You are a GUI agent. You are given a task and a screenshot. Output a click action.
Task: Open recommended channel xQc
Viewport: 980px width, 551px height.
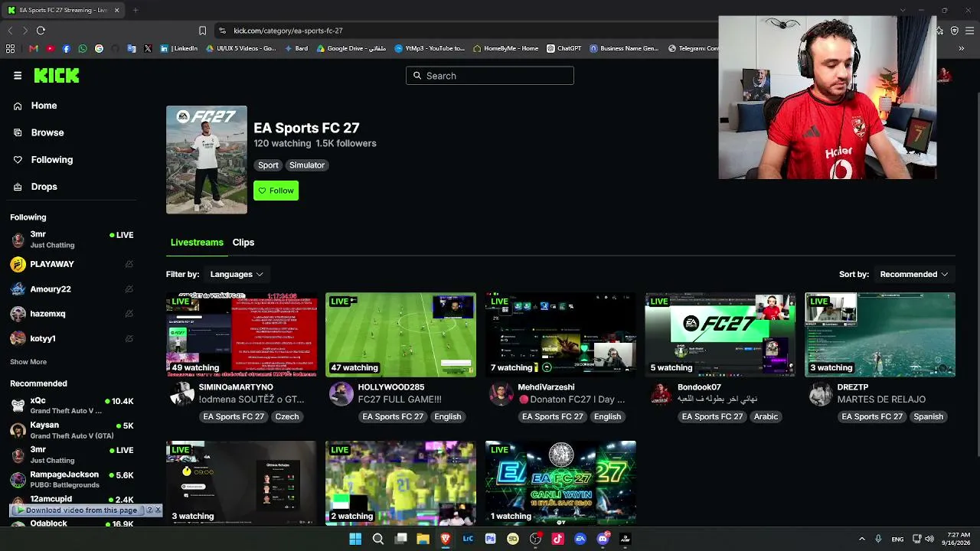click(x=73, y=406)
